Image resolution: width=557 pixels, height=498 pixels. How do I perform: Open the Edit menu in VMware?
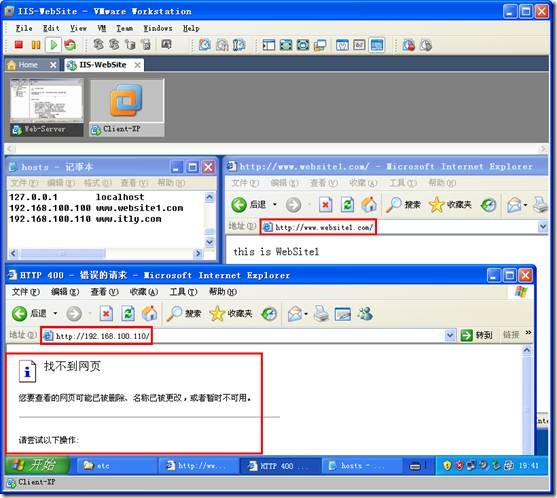(x=51, y=28)
